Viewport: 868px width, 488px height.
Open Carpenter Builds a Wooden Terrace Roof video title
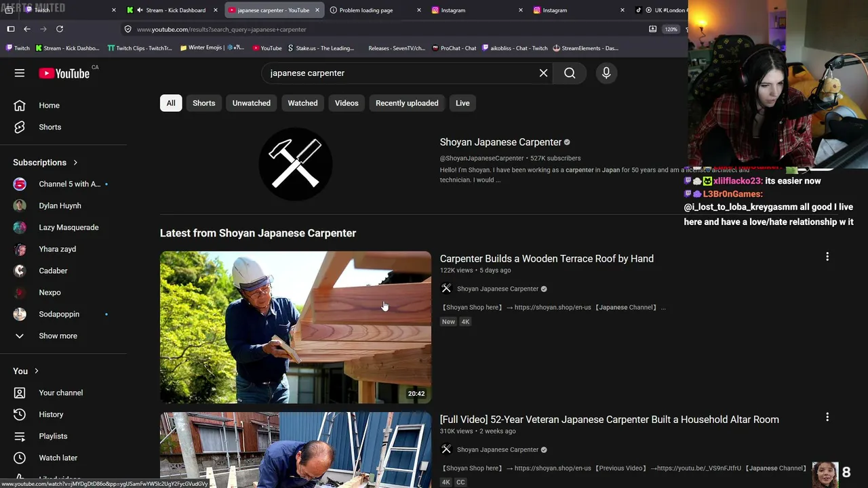pos(547,259)
